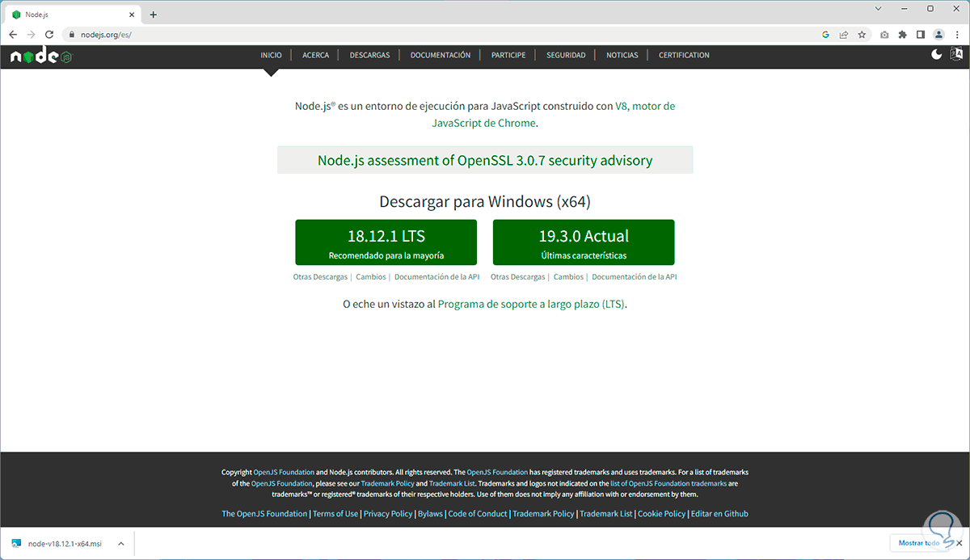Click the browser forward arrow
The height and width of the screenshot is (560, 970).
click(x=31, y=35)
